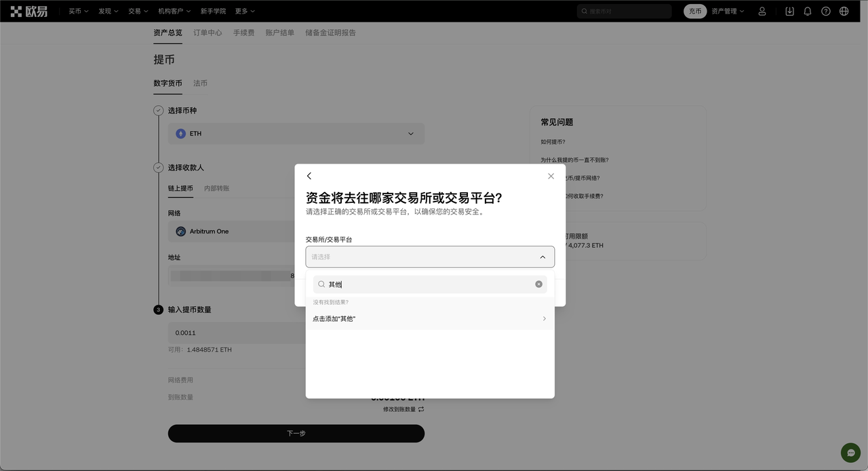This screenshot has width=868, height=471.
Task: Click the 充币 button
Action: 695,11
